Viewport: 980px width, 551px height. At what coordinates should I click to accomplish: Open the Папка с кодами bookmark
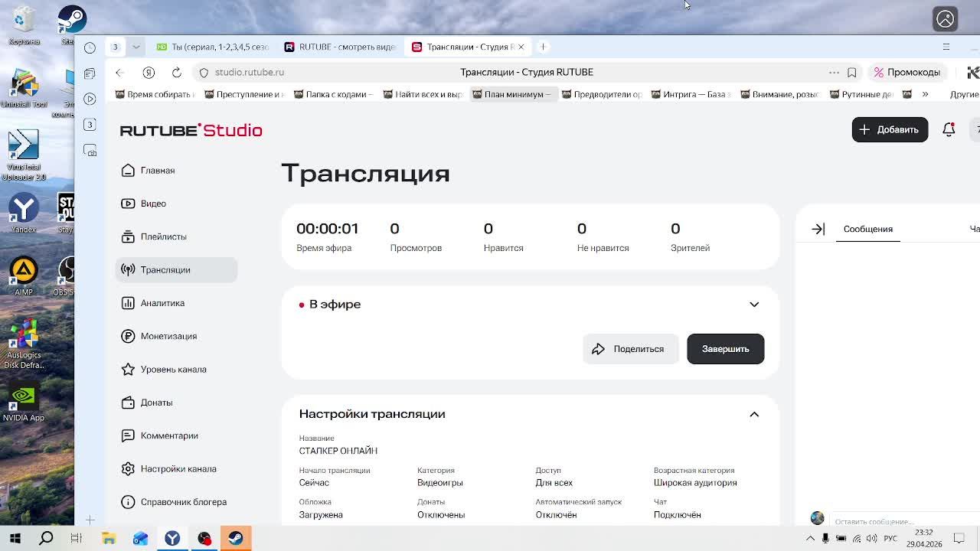(x=333, y=94)
